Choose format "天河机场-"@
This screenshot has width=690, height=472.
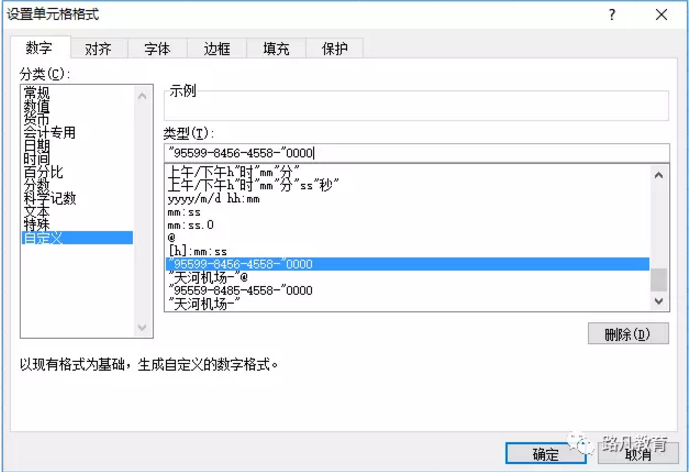[x=407, y=277]
